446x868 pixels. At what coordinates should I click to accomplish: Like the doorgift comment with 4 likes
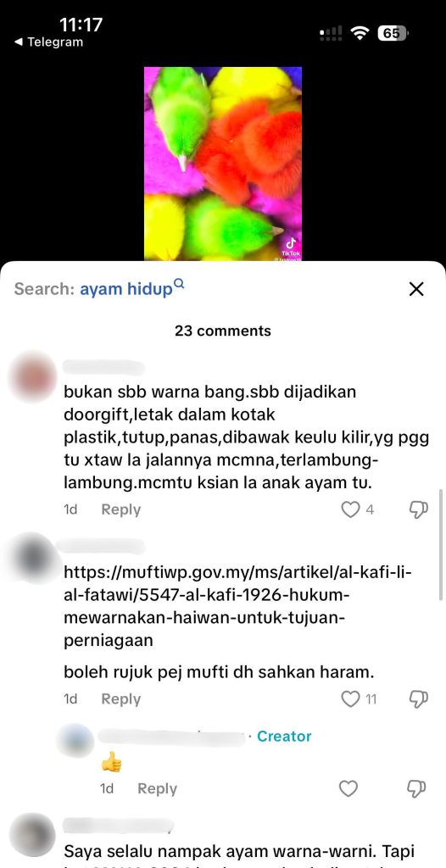coord(350,509)
